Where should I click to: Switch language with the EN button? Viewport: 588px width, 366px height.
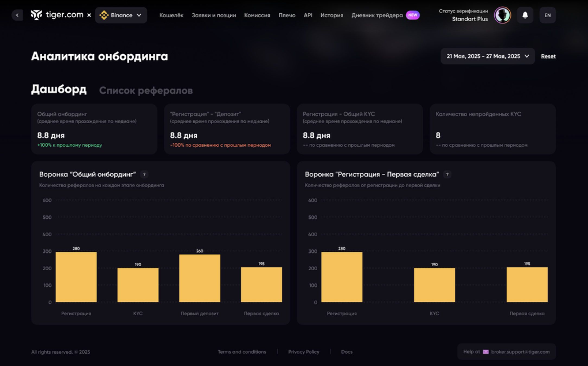[547, 15]
